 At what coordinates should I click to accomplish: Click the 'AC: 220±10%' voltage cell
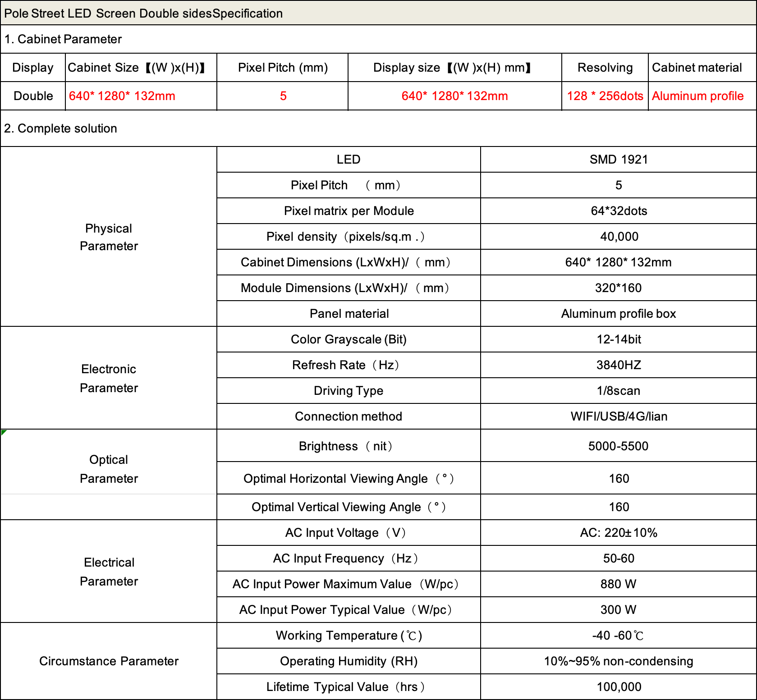(618, 533)
